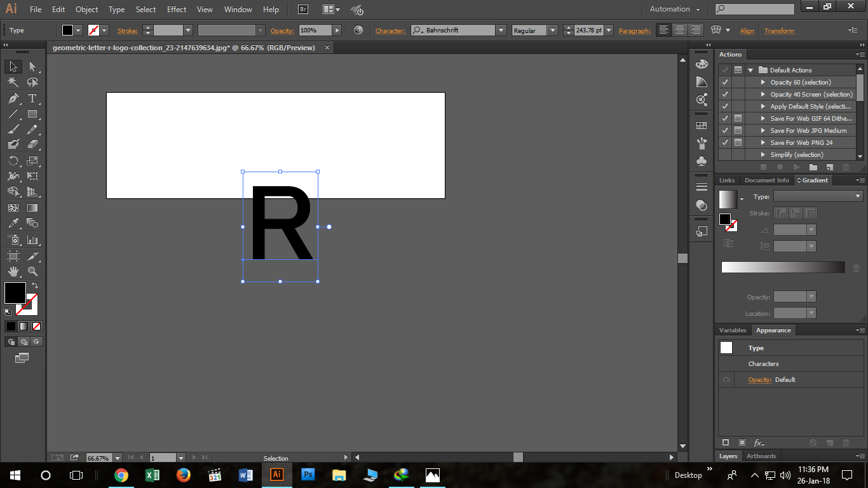Toggle checkmark for Opacity 60 action
868x488 pixels.
(x=725, y=82)
